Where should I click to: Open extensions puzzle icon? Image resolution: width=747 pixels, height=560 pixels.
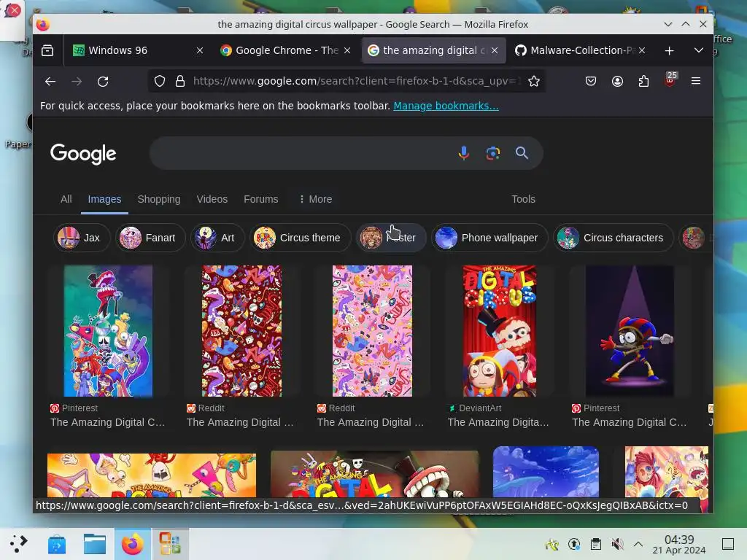click(x=643, y=82)
